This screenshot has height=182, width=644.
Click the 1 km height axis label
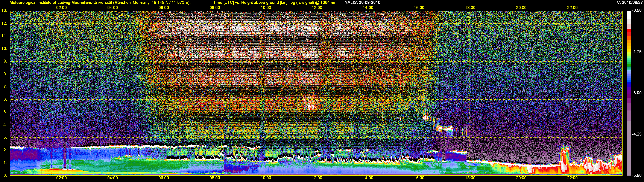[x=5, y=163]
